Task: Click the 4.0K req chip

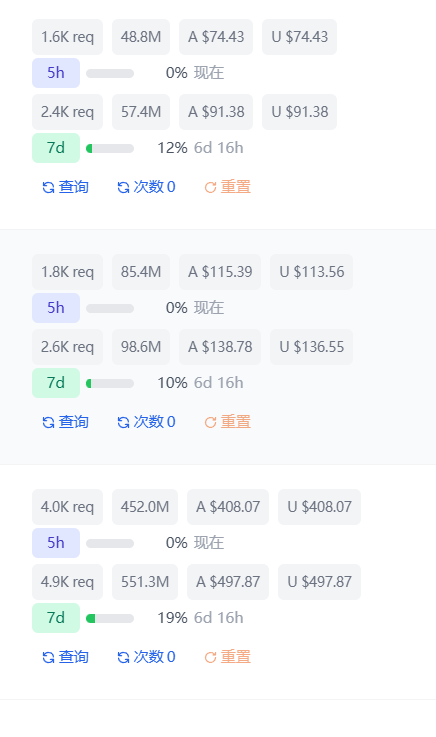Action: pos(67,507)
